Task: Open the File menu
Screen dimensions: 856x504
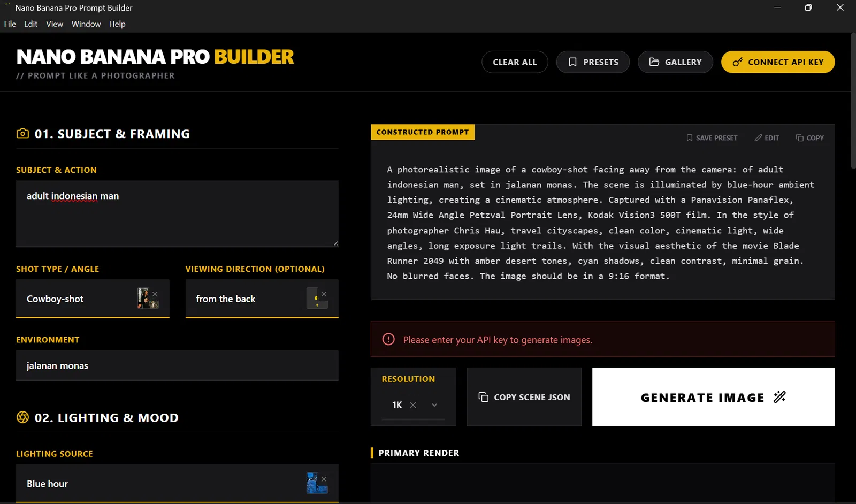Action: (10, 24)
